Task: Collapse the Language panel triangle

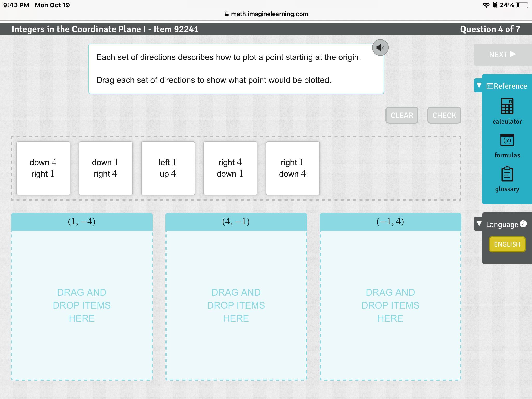Action: 479,224
